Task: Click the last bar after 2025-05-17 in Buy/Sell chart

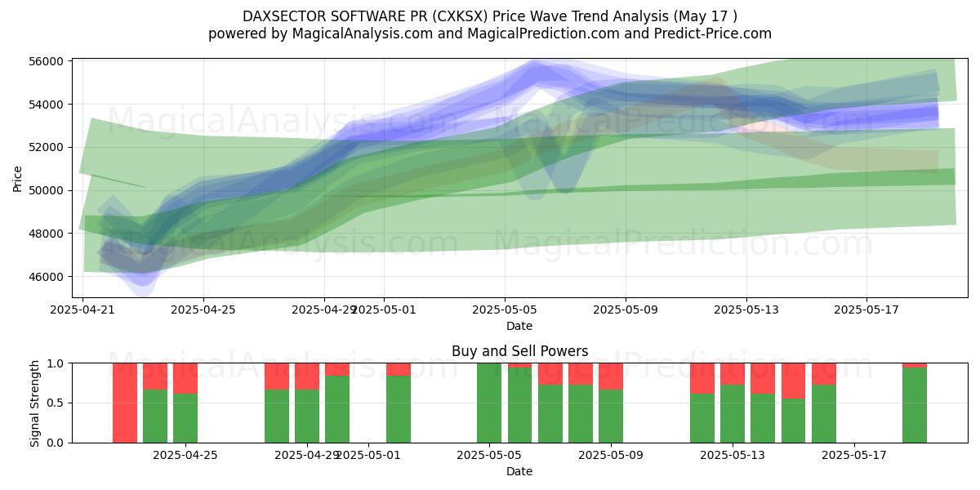Action: click(915, 403)
